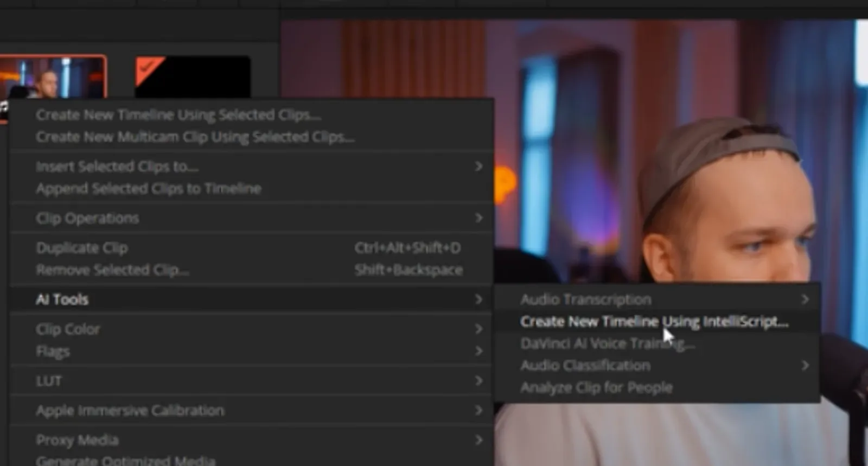868x466 pixels.
Task: Open Audio Transcription submenu
Action: tap(657, 299)
